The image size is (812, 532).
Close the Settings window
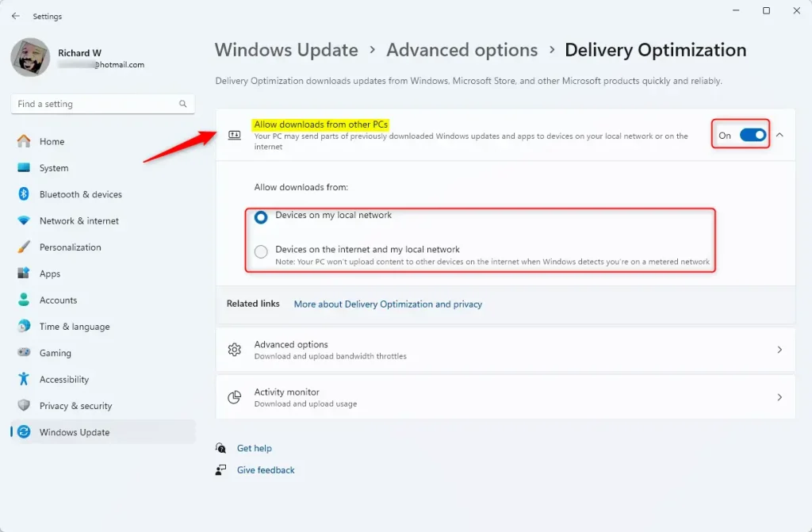[x=796, y=11]
